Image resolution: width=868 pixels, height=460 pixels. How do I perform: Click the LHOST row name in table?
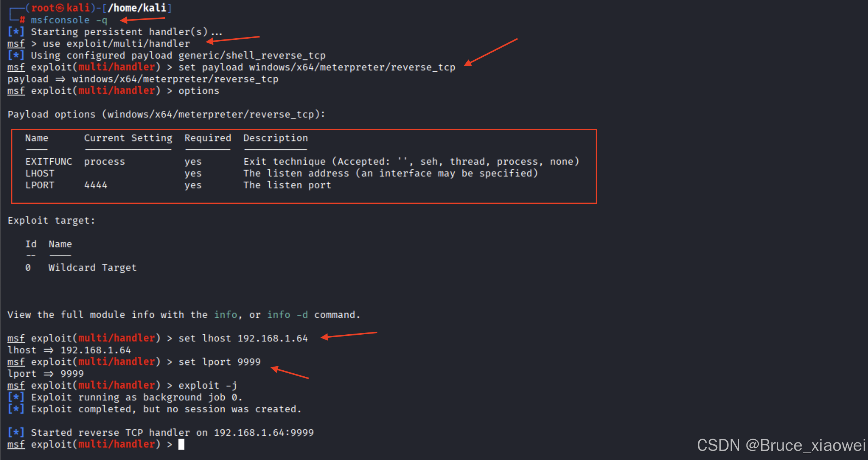click(x=40, y=173)
